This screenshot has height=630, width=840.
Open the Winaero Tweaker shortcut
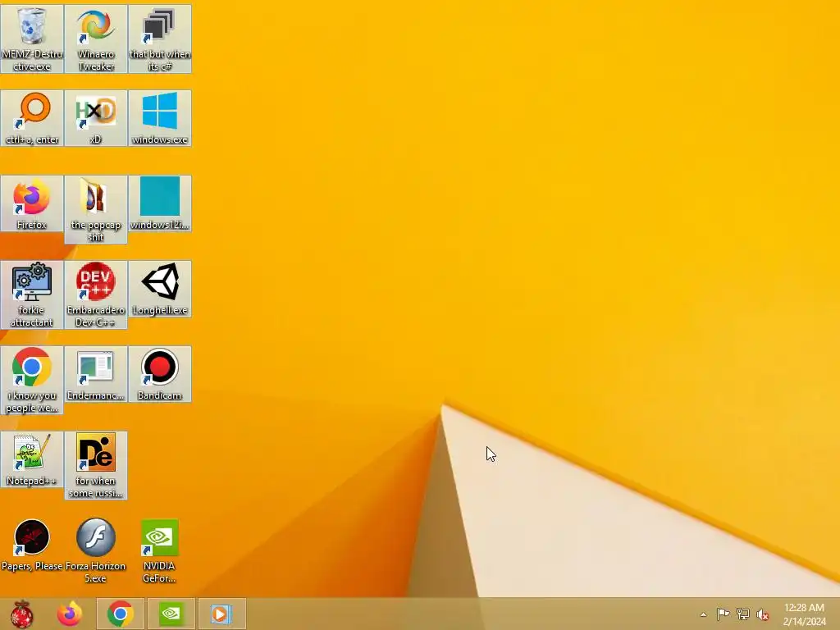96,39
